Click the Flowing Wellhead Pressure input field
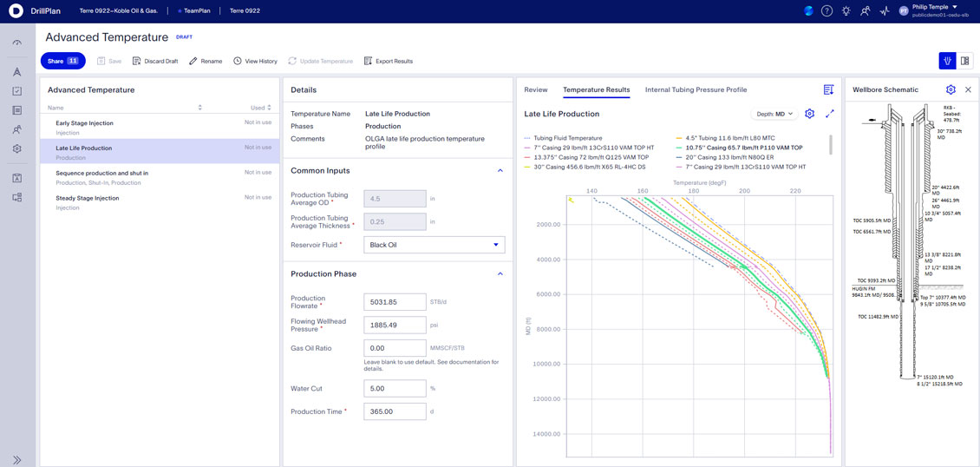This screenshot has width=980, height=467. (395, 326)
